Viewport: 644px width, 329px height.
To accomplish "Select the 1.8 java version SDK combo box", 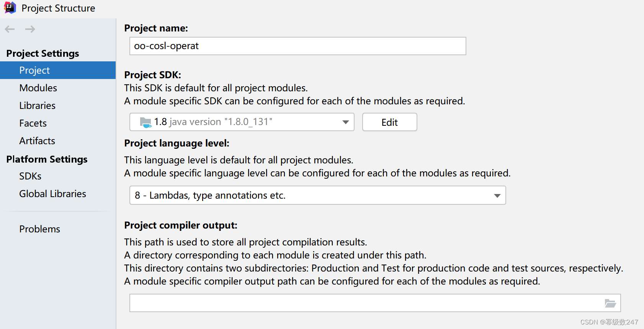I will (242, 122).
